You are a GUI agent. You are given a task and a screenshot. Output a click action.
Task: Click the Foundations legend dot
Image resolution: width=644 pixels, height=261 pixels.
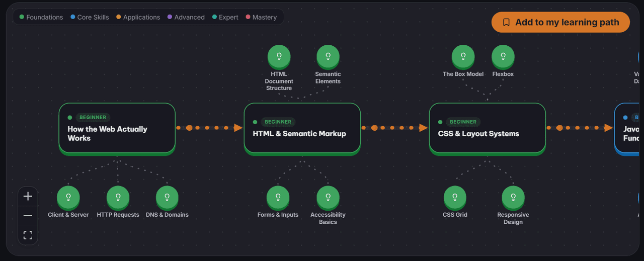(x=22, y=17)
